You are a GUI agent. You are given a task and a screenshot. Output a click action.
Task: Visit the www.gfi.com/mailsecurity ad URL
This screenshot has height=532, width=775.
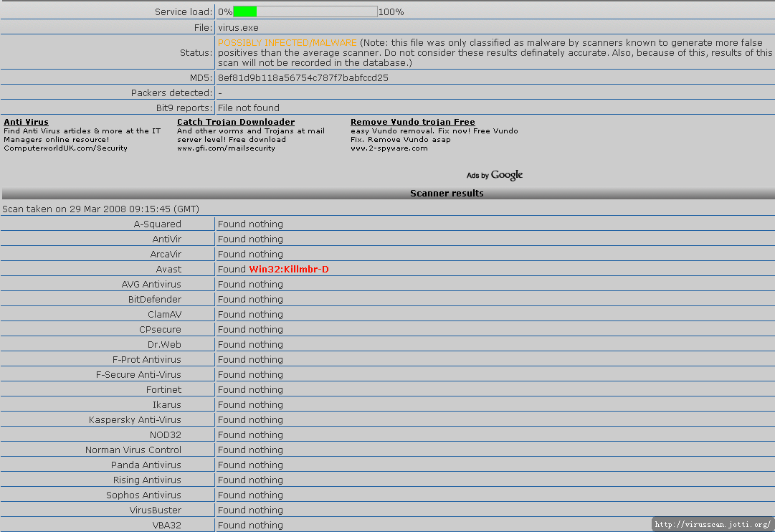pos(226,148)
